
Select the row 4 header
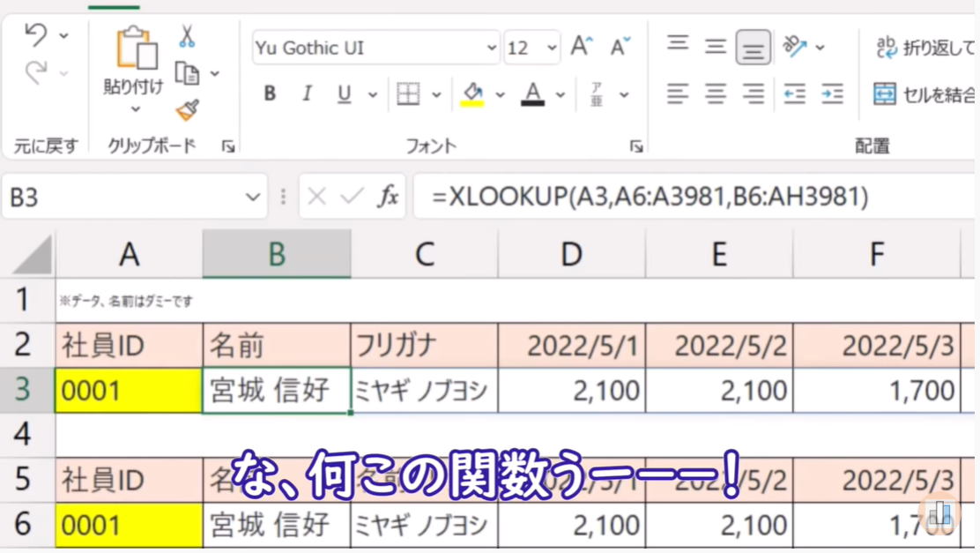point(23,434)
